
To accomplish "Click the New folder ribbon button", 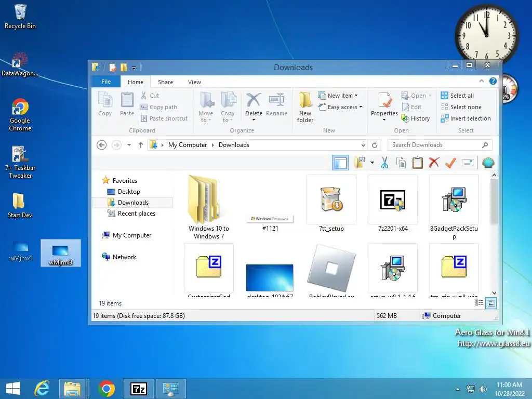I will coord(305,107).
